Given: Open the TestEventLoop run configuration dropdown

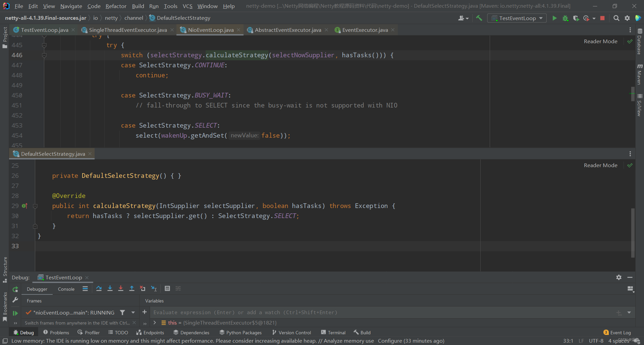Looking at the screenshot, I should 517,18.
